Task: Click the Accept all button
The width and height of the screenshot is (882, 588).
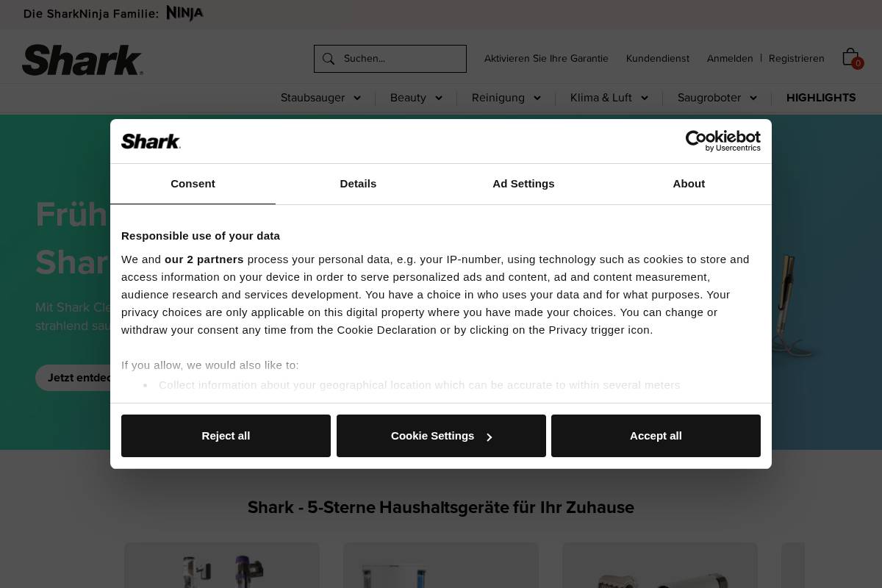Action: [x=656, y=435]
